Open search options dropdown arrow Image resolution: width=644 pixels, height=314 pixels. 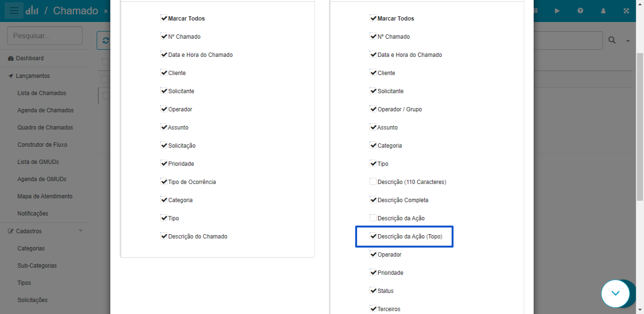(628, 41)
